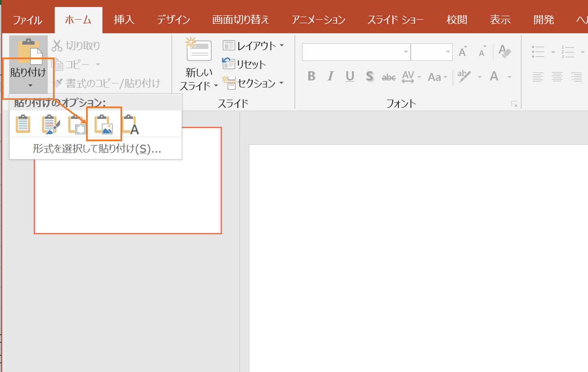Image resolution: width=588 pixels, height=372 pixels.
Task: Expand the font size dropdown arrow
Action: point(448,52)
